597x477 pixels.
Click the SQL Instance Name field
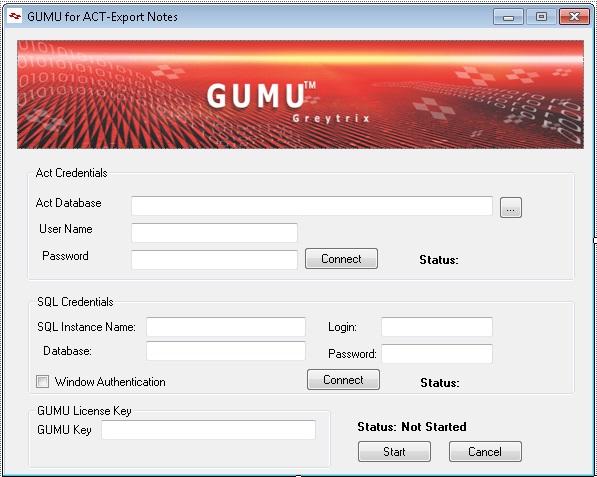(226, 327)
